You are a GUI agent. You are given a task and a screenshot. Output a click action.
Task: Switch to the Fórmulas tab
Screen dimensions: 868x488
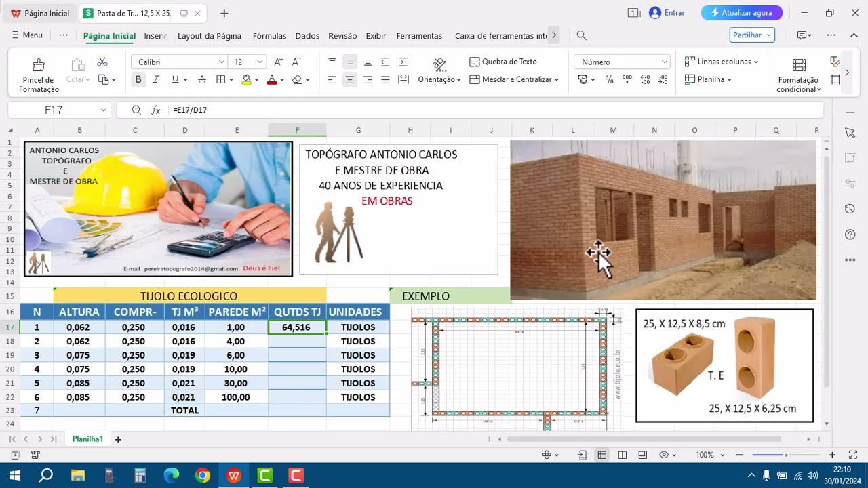tap(269, 36)
